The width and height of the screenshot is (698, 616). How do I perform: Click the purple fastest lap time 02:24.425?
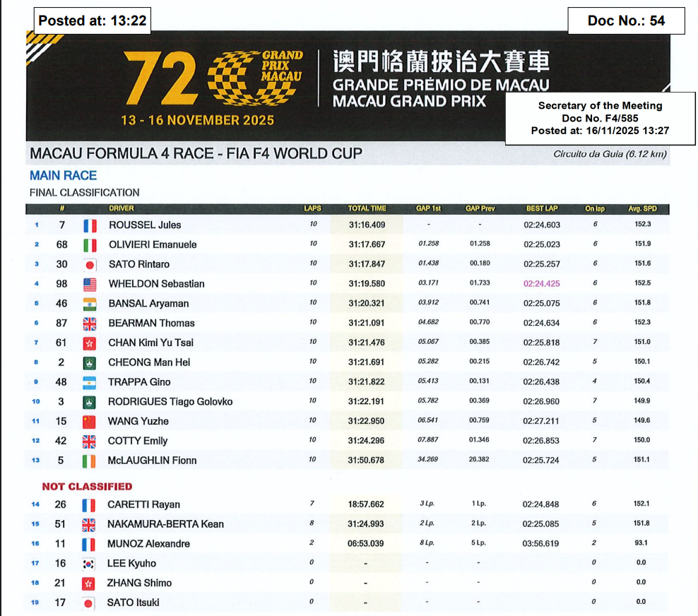[541, 284]
